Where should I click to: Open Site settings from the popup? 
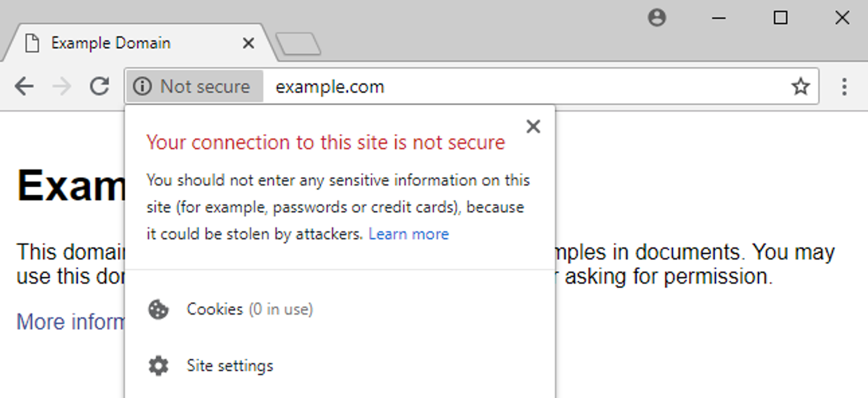click(230, 366)
